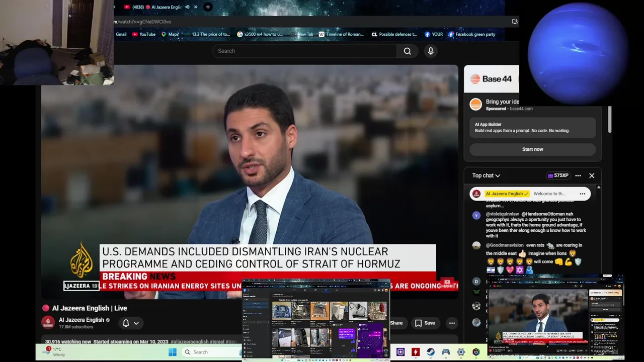Image resolution: width=644 pixels, height=362 pixels.
Task: Open the Al Jazeera English channel name link
Action: pos(82,320)
